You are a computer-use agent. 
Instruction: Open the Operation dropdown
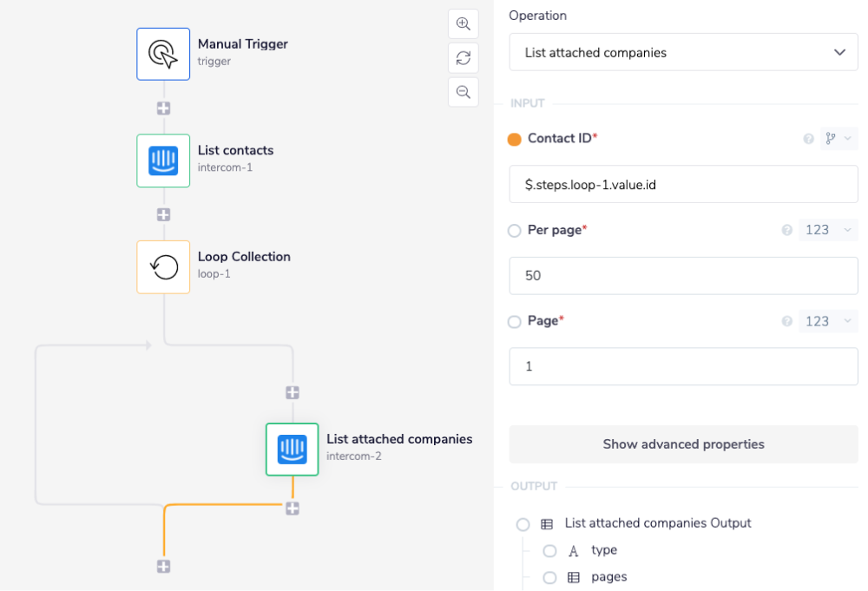[683, 53]
